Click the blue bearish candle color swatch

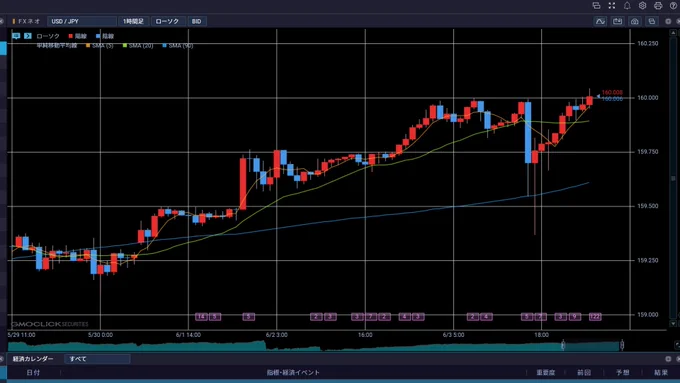[x=98, y=36]
